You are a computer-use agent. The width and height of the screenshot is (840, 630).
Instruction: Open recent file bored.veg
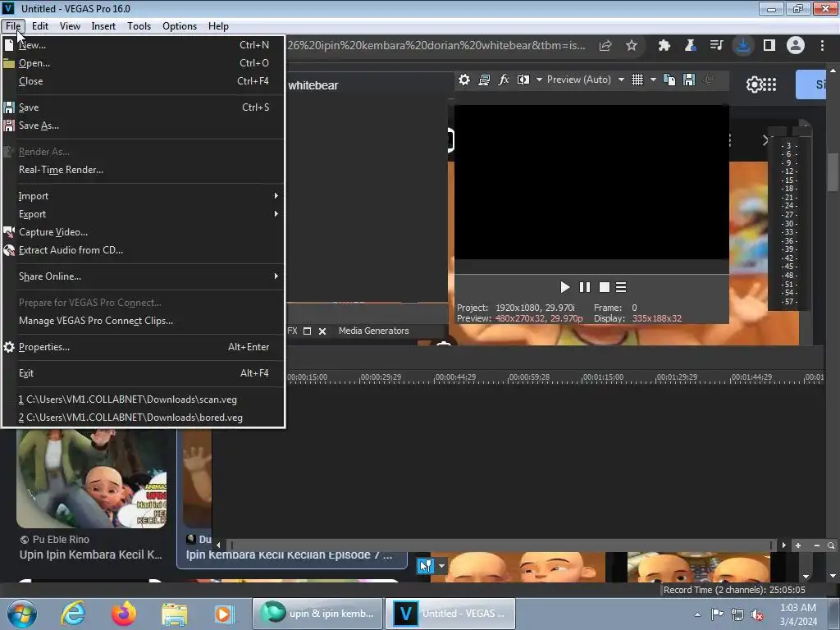143,418
